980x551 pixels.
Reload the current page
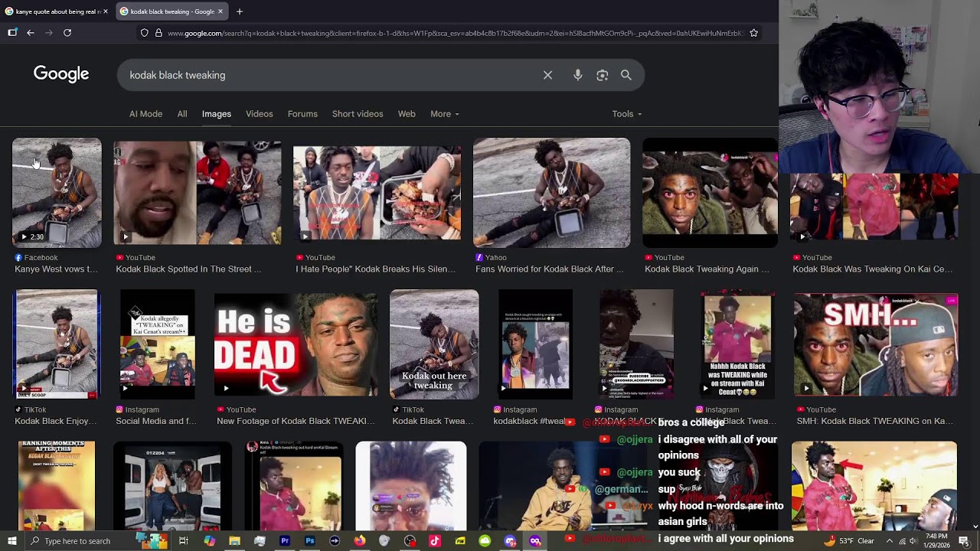pyautogui.click(x=67, y=33)
